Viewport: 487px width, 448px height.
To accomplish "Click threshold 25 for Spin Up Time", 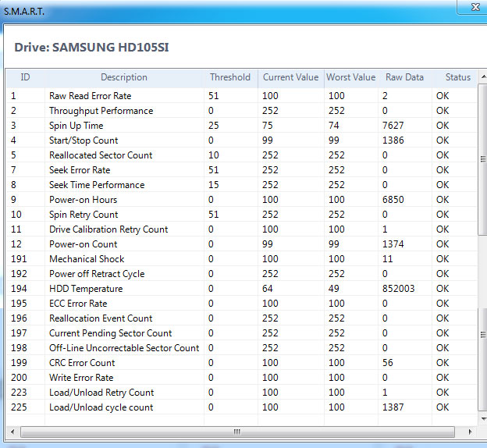I will [214, 126].
